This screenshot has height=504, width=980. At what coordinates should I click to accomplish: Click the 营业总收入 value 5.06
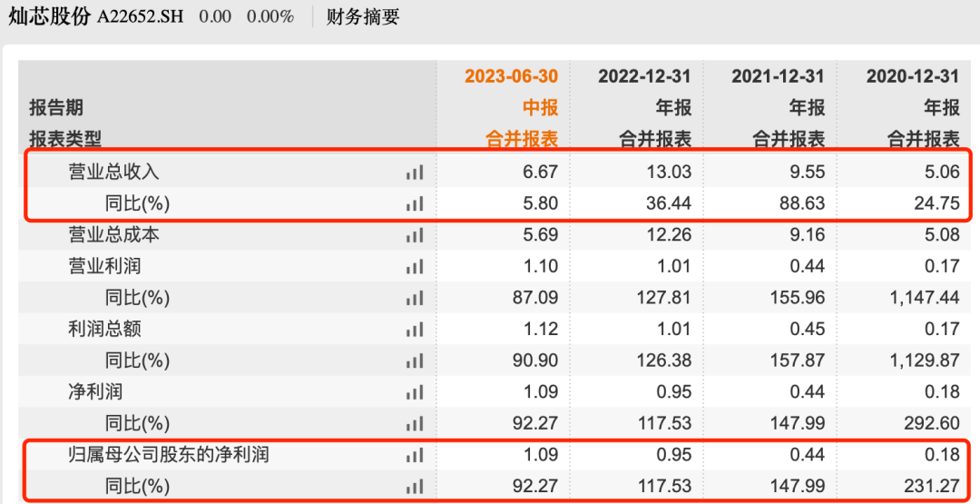coord(942,172)
